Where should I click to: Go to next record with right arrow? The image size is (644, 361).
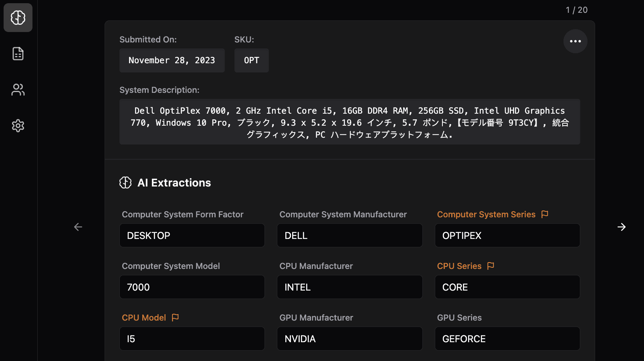tap(622, 227)
